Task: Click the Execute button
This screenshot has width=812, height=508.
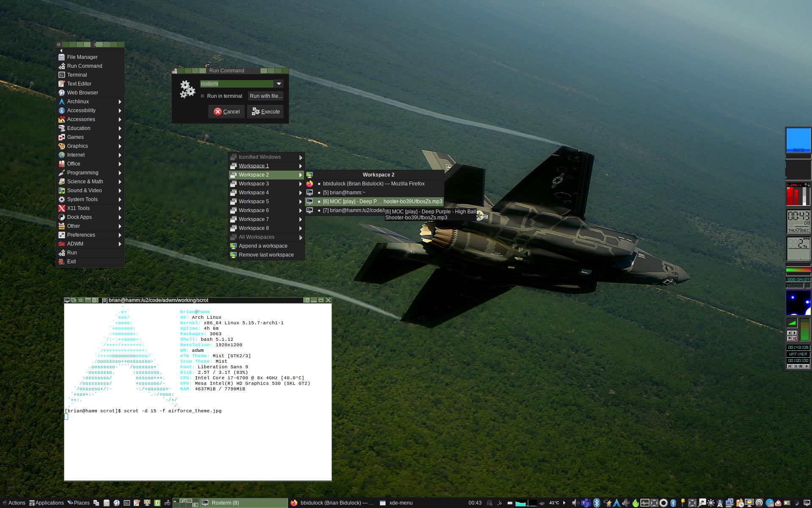Action: pyautogui.click(x=266, y=112)
